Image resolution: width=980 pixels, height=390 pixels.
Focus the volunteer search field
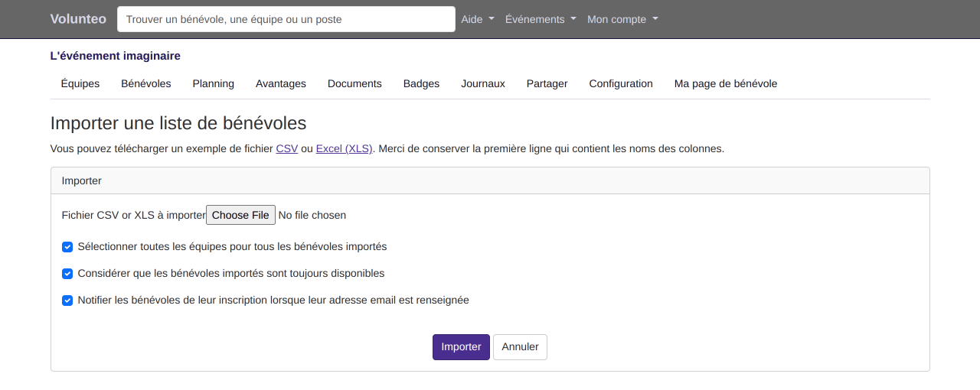[x=286, y=19]
